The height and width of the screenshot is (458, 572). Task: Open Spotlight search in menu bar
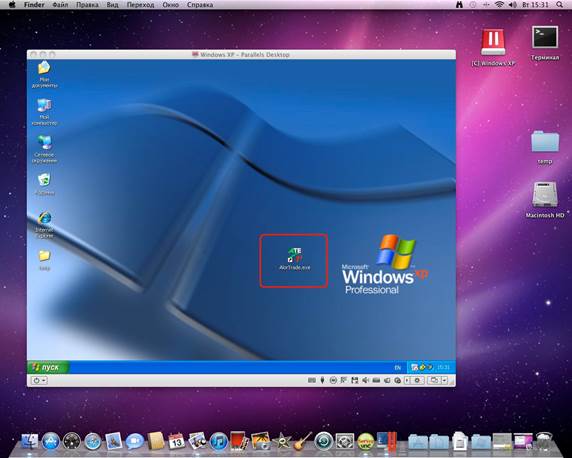click(560, 5)
